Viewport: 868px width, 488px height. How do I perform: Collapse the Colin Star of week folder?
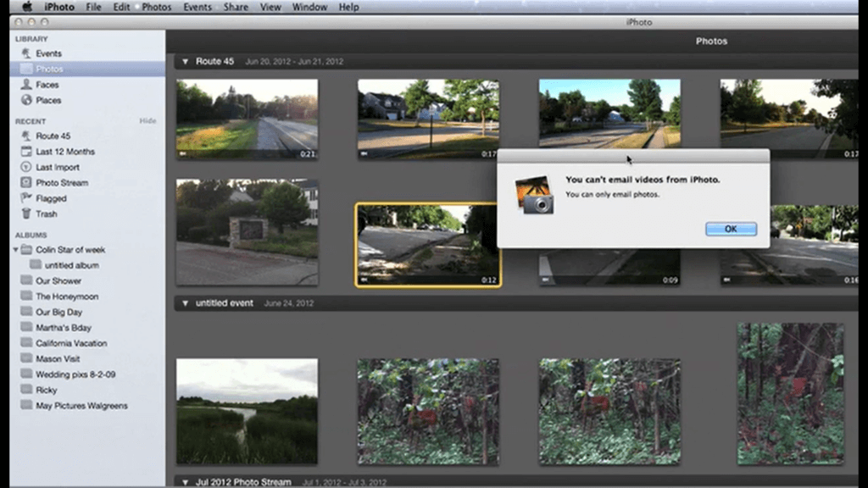click(15, 250)
